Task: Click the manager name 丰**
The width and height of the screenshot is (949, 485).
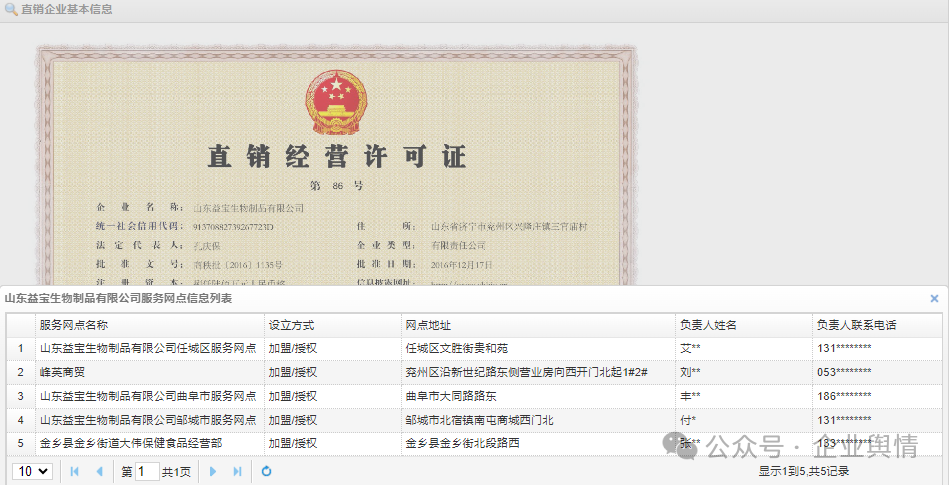Action: (690, 397)
